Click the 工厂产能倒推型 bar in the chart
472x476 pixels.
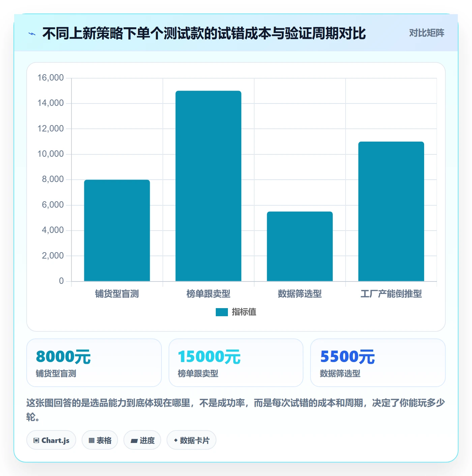pos(391,211)
